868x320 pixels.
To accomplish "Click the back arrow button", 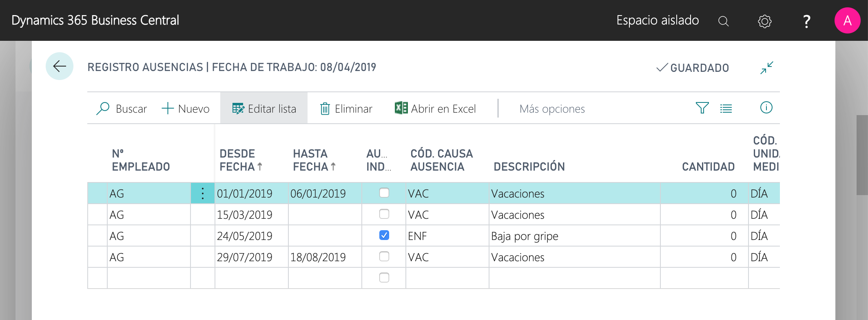I will pos(60,66).
